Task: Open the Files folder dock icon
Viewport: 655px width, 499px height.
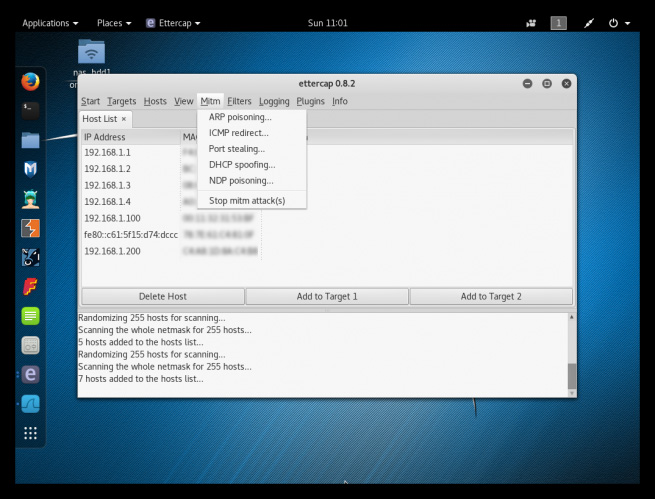Action: tap(30, 140)
